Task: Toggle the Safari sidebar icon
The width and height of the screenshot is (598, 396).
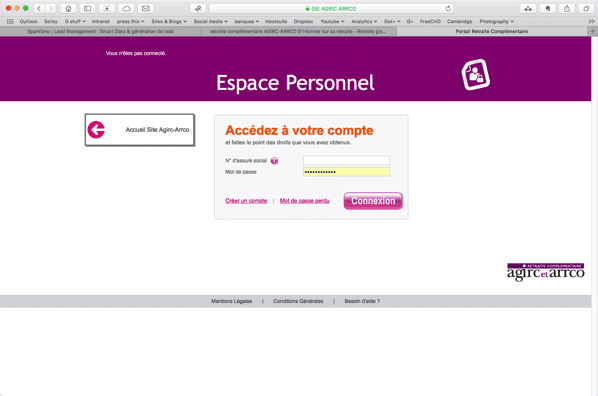Action: click(87, 8)
